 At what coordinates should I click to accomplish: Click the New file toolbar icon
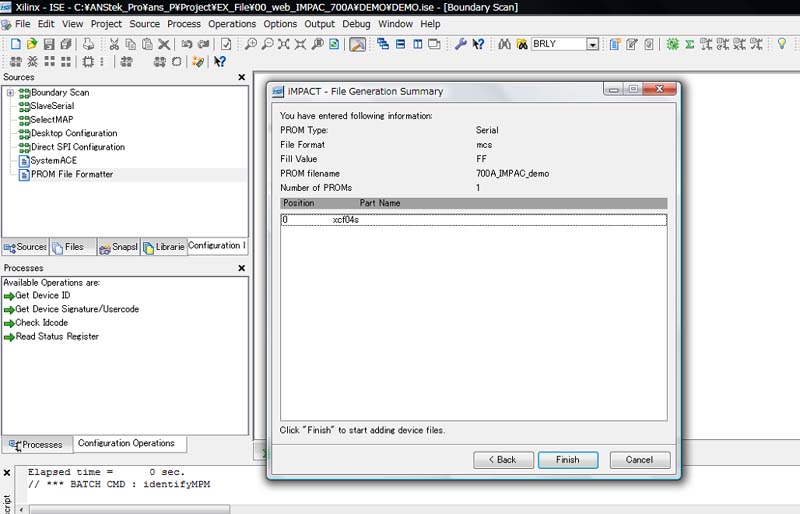[15, 44]
